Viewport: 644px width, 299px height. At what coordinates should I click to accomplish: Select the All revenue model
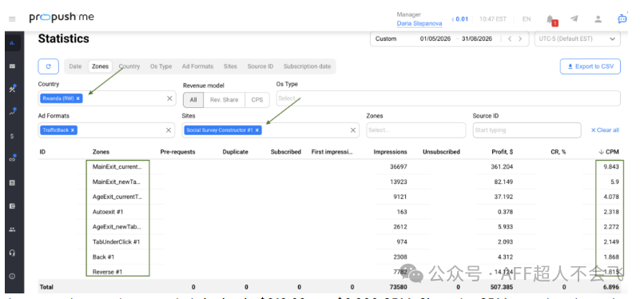[x=193, y=100]
